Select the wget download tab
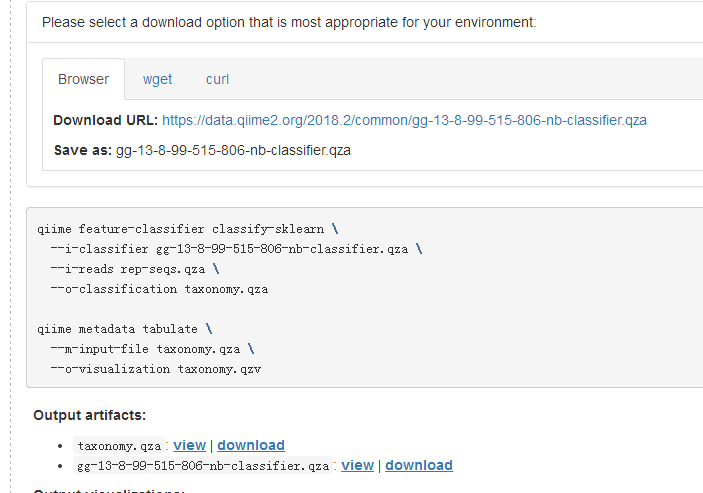Screen dimensions: 703x493 157,79
